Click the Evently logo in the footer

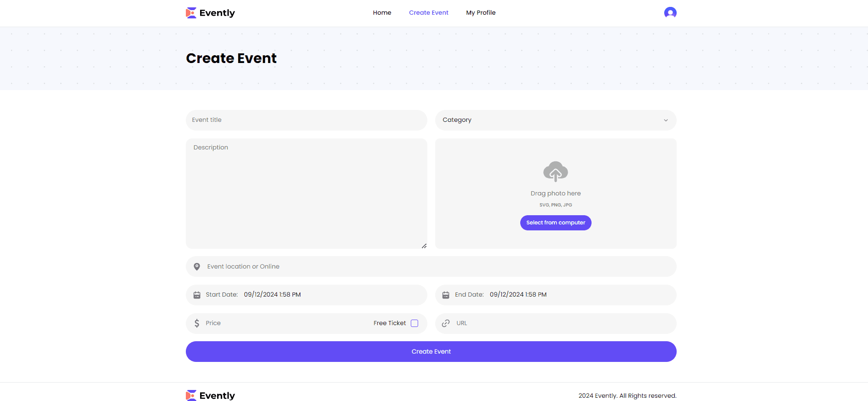[x=210, y=395]
